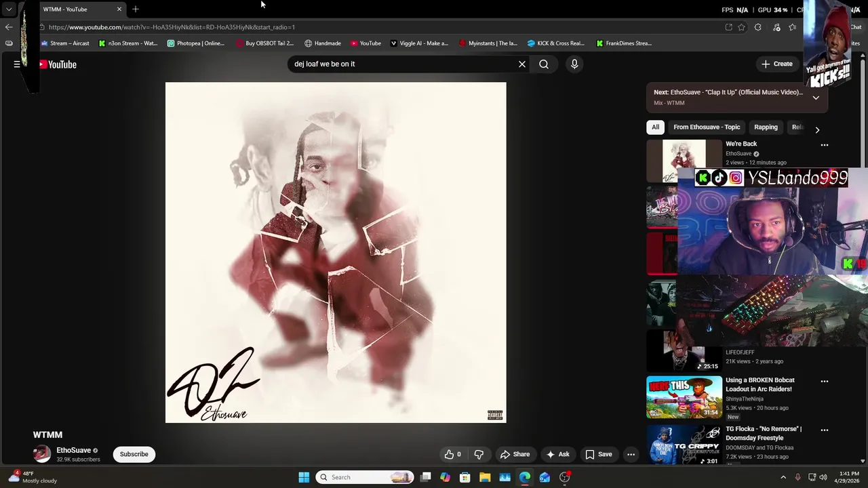Open Photopea Online bookmark
This screenshot has width=868, height=488.
[x=195, y=43]
